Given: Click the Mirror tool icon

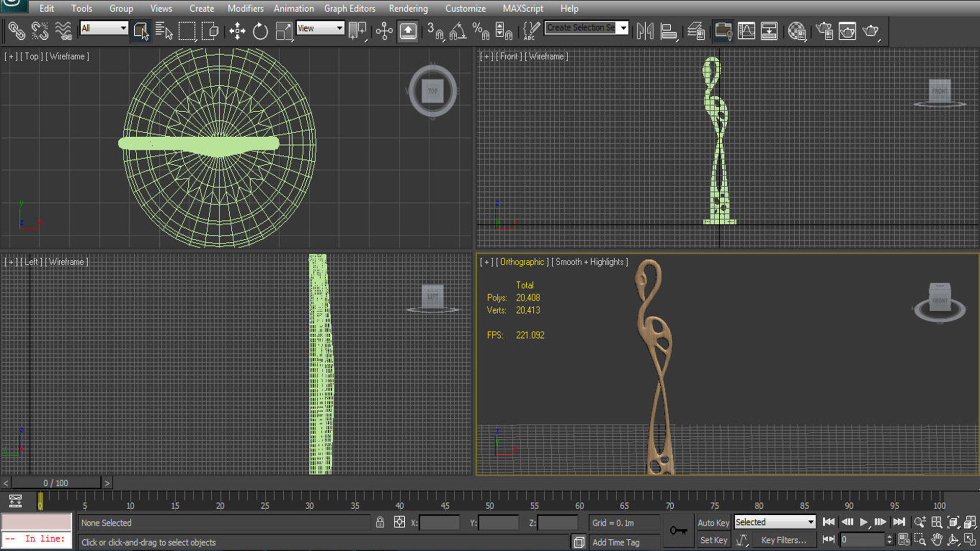Looking at the screenshot, I should (645, 31).
